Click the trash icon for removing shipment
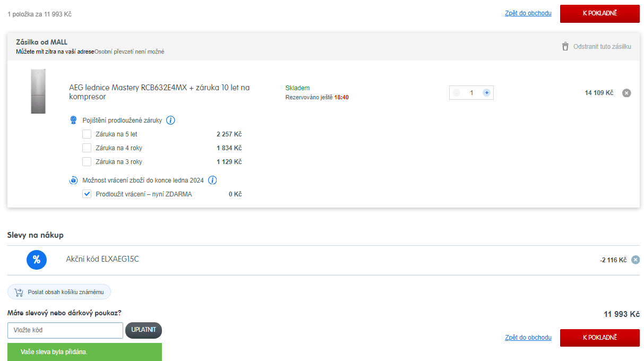 [x=565, y=47]
